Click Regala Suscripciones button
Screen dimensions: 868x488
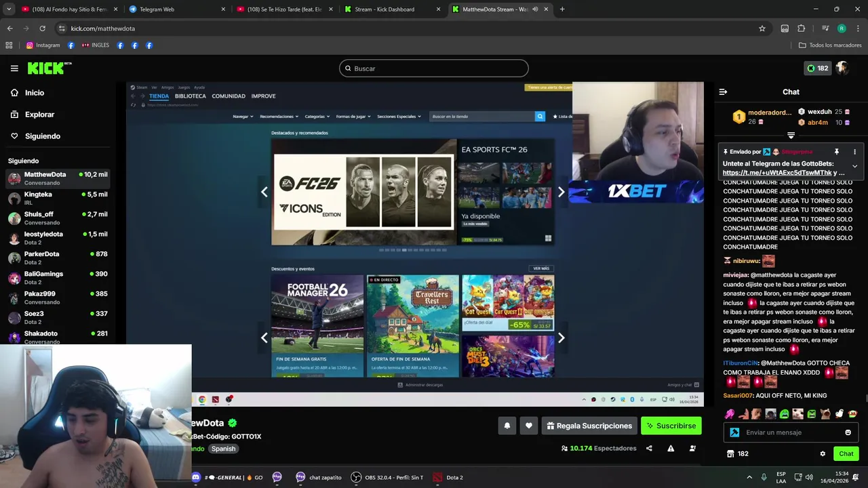pyautogui.click(x=589, y=426)
